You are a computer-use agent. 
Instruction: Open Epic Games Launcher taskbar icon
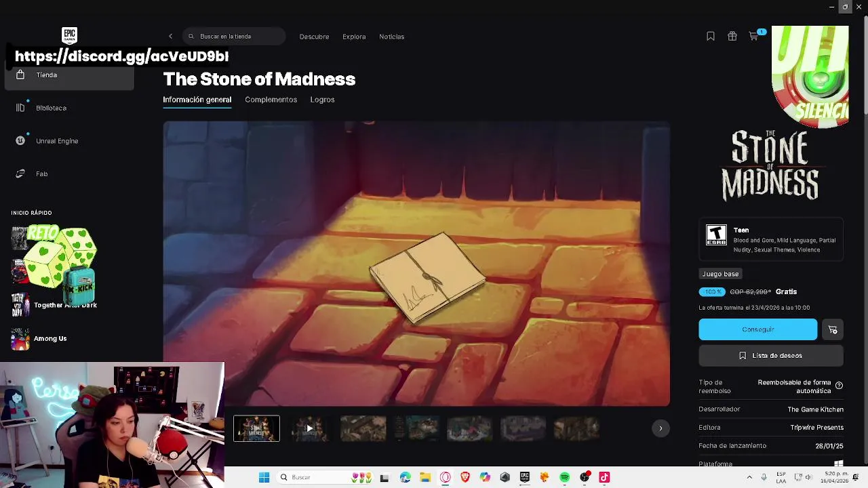525,477
